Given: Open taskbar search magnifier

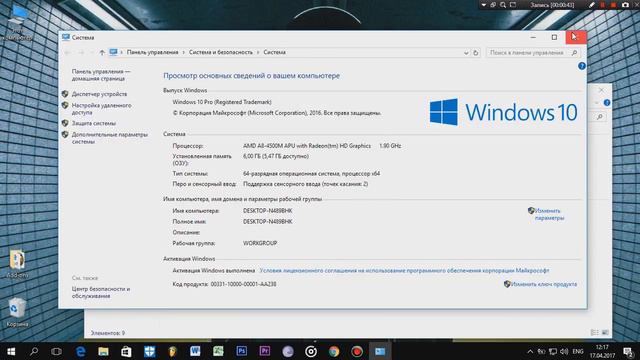Looking at the screenshot, I should pyautogui.click(x=34, y=351).
